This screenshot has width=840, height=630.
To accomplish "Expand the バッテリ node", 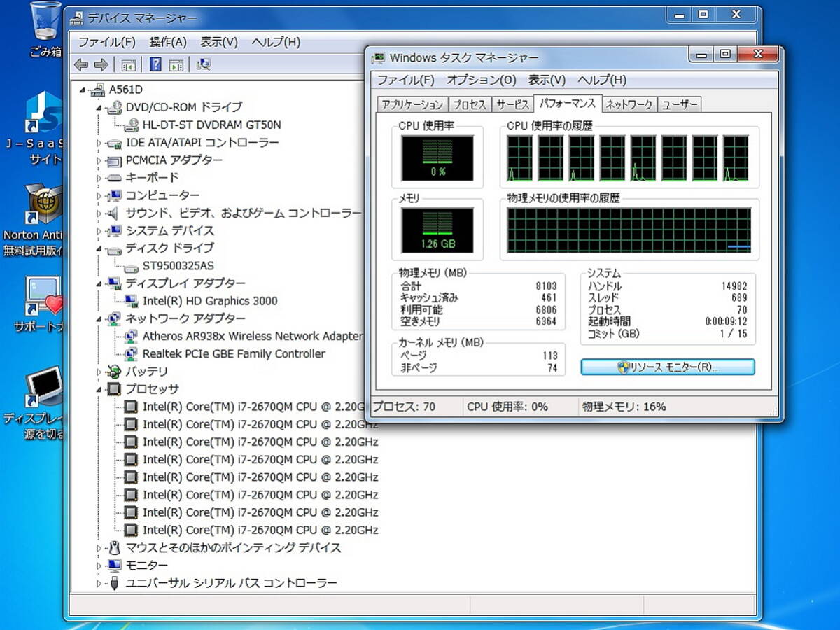I will (99, 372).
